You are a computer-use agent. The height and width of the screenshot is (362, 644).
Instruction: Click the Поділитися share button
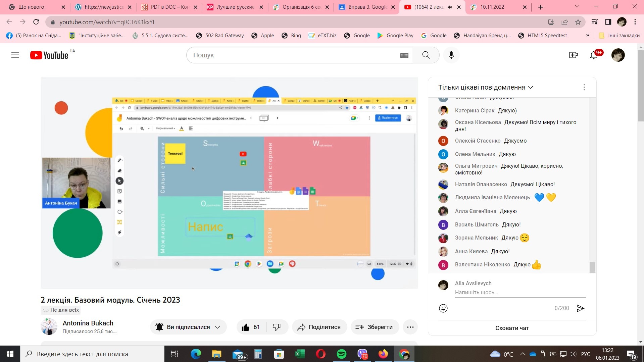319,327
